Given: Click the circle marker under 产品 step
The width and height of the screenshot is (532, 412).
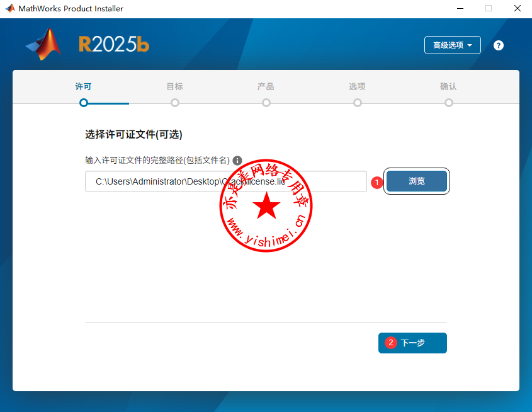Looking at the screenshot, I should [x=266, y=103].
